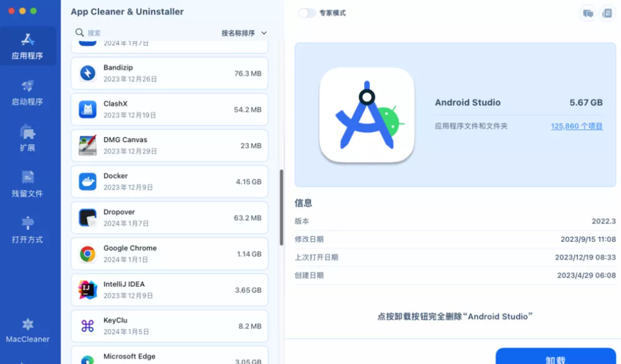The width and height of the screenshot is (621, 364).
Task: Click the Android Studio title in details
Action: 468,103
